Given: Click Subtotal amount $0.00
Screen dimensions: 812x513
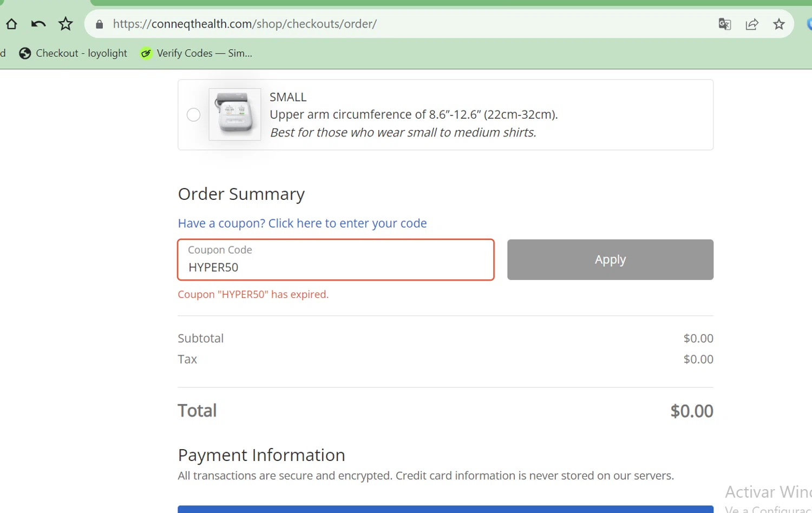Looking at the screenshot, I should pyautogui.click(x=698, y=338).
